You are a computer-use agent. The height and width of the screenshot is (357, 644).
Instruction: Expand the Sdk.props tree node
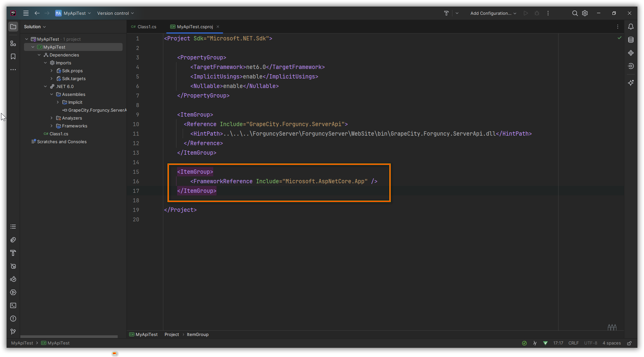[52, 71]
